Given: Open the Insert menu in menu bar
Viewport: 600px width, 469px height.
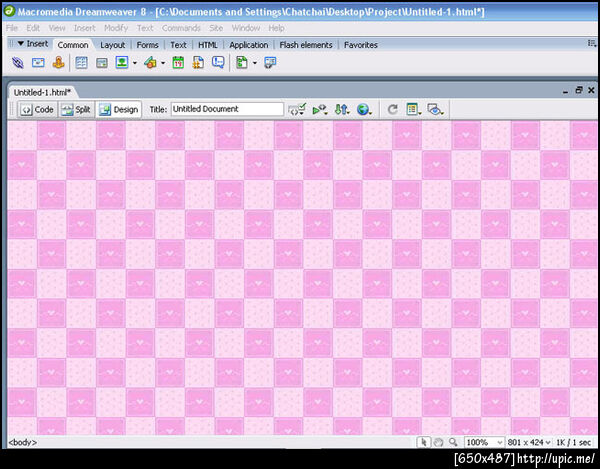Looking at the screenshot, I should tap(85, 28).
